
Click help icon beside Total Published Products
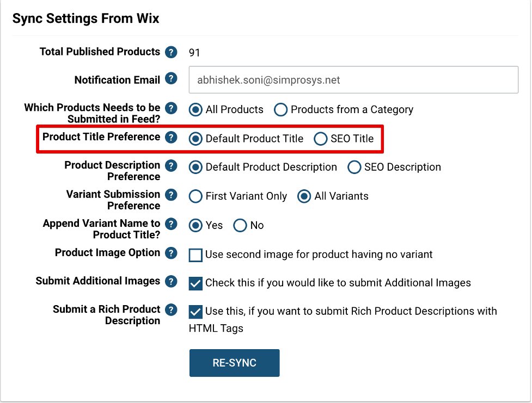click(171, 52)
